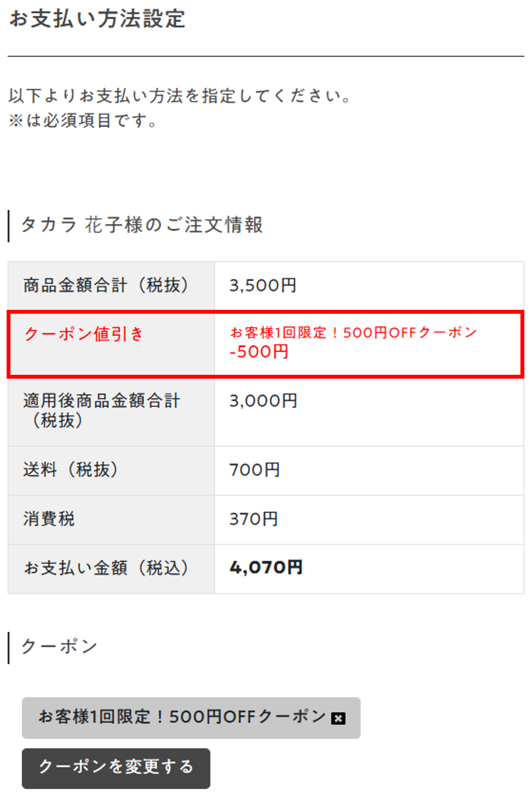
Task: Click the ※は必須項目です notice text
Action: click(x=83, y=121)
